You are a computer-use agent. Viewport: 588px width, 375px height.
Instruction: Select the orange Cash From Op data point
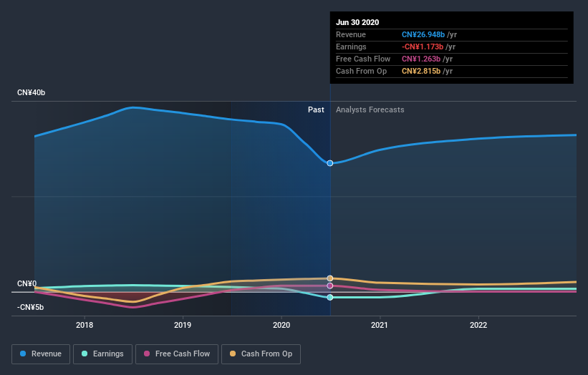[330, 278]
